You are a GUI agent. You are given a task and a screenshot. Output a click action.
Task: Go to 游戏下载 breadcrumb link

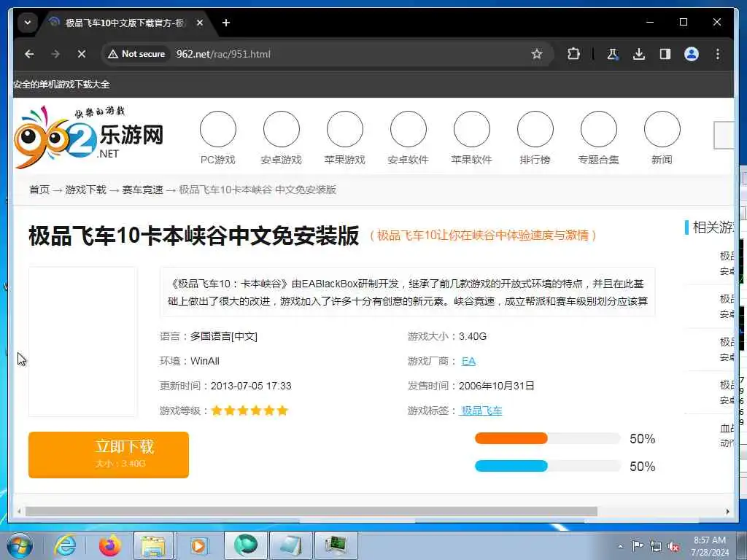(x=86, y=190)
